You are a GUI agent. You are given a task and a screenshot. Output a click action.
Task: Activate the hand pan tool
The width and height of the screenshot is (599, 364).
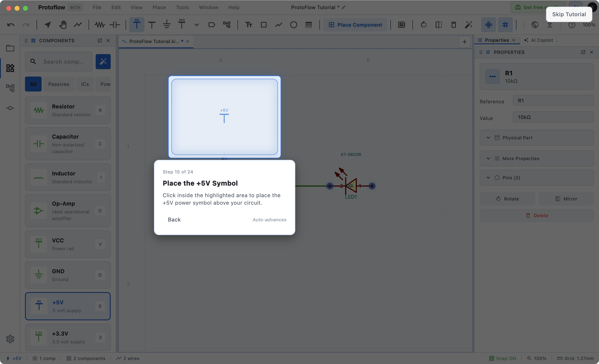pyautogui.click(x=63, y=25)
